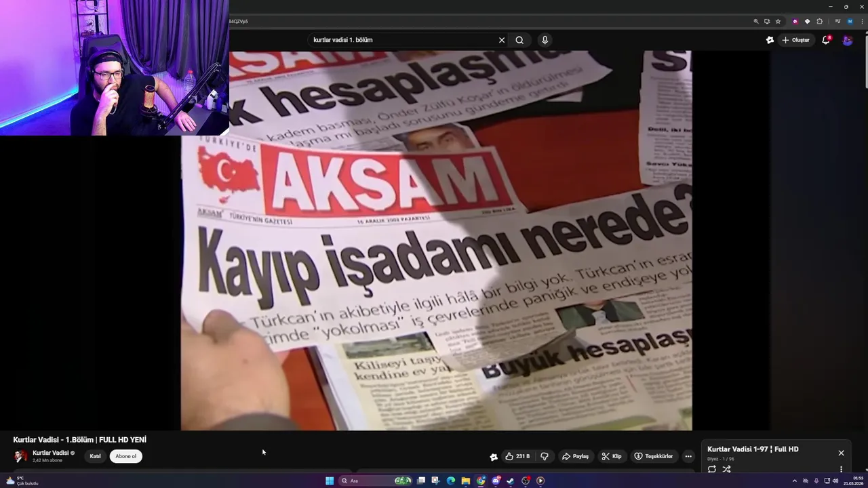The height and width of the screenshot is (488, 868).
Task: Show hidden system tray icons
Action: click(x=795, y=481)
